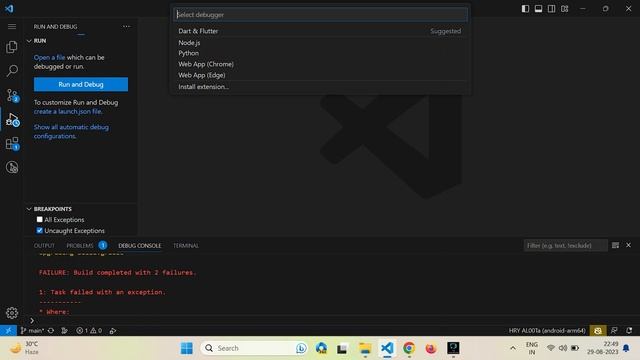Choose Install extension... option
640x360 pixels.
pyautogui.click(x=320, y=87)
